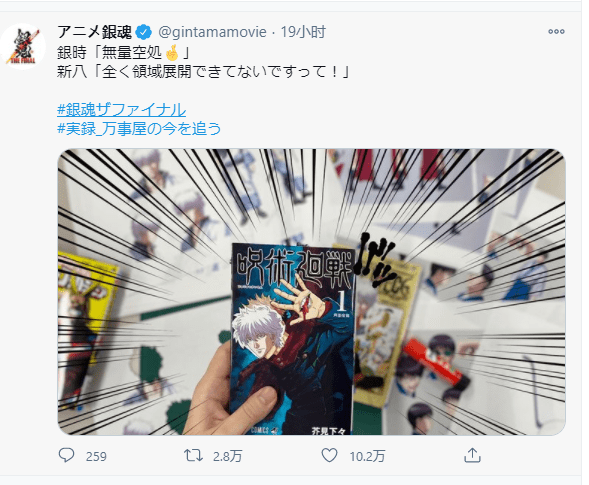This screenshot has height=485, width=589.
Task: Click the retweet arrows icon
Action: tap(193, 455)
